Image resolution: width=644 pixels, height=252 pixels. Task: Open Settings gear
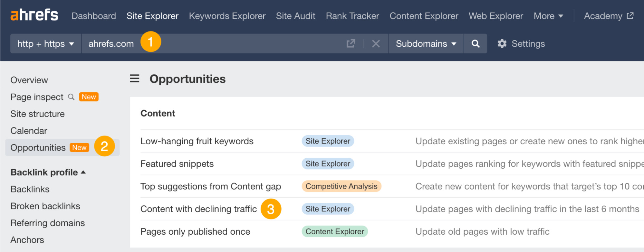click(502, 43)
